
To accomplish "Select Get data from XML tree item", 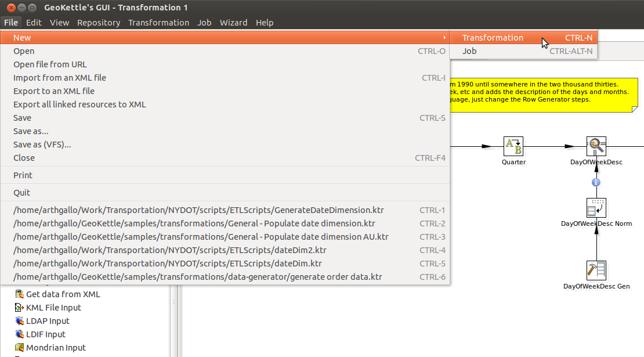I will (x=63, y=294).
